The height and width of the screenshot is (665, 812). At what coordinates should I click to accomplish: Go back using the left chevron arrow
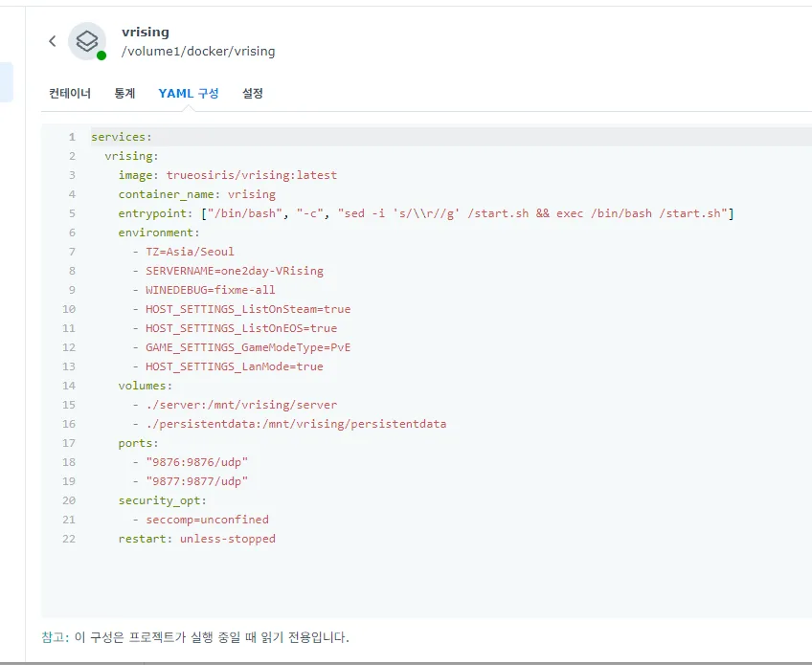(53, 41)
